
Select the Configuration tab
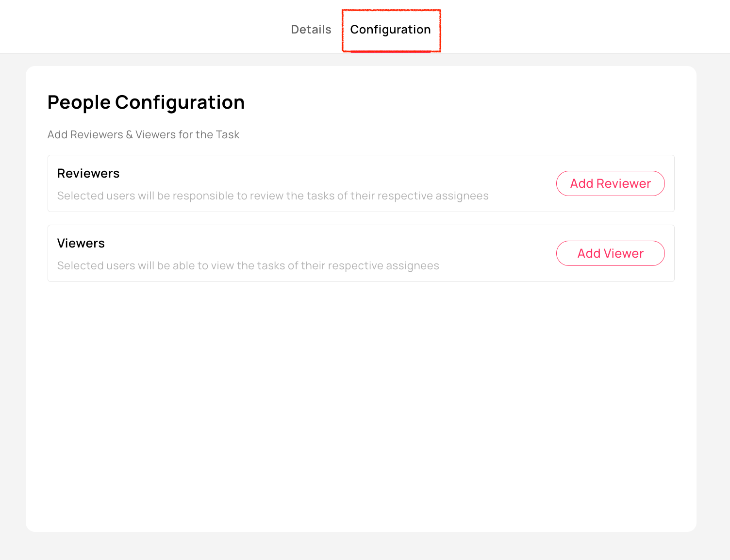click(390, 30)
